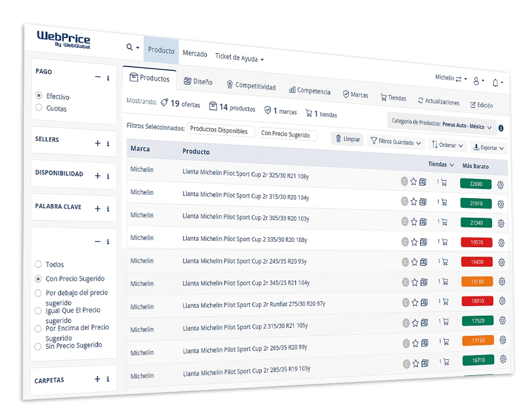Open settings gear for 345/25 R21 104y row
Image resolution: width=532 pixels, height=414 pixels.
coord(502,282)
